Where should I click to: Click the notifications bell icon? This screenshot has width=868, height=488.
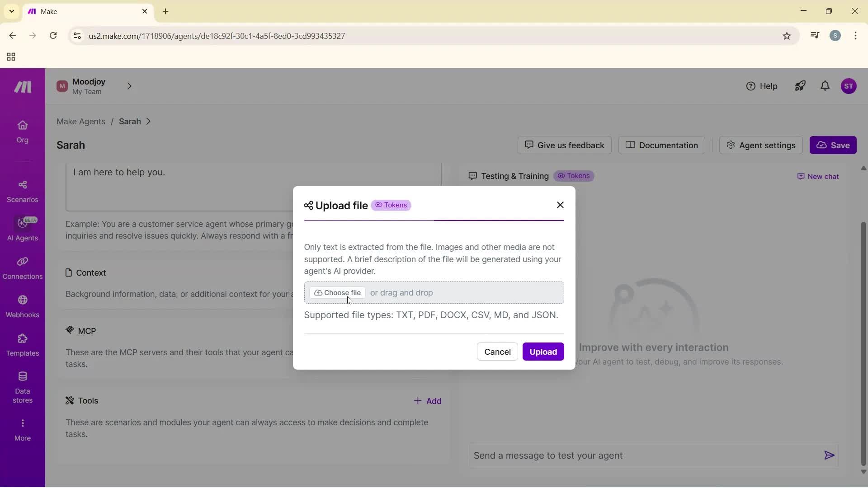pyautogui.click(x=825, y=86)
